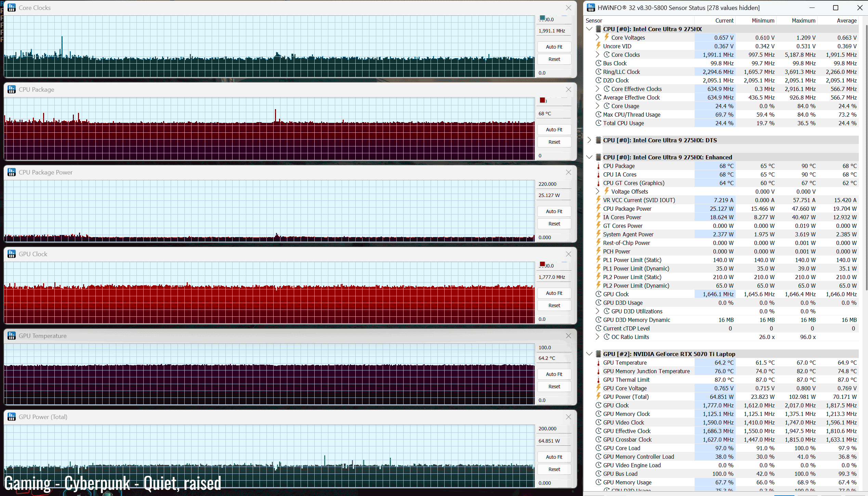Click the teal color swatch in Core Clocks graph
Screen dimensions: 868x496
pos(542,18)
